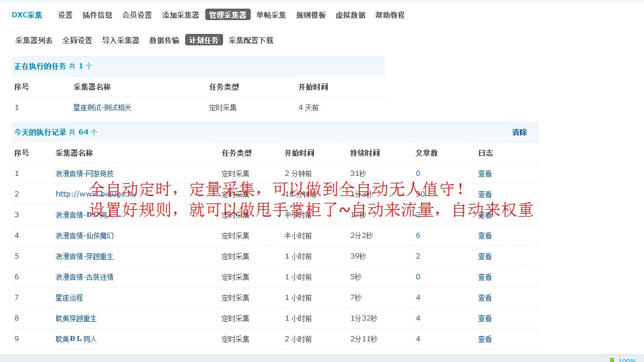Click the 日志 column header
Image resolution: width=644 pixels, height=362 pixels.
click(x=485, y=153)
